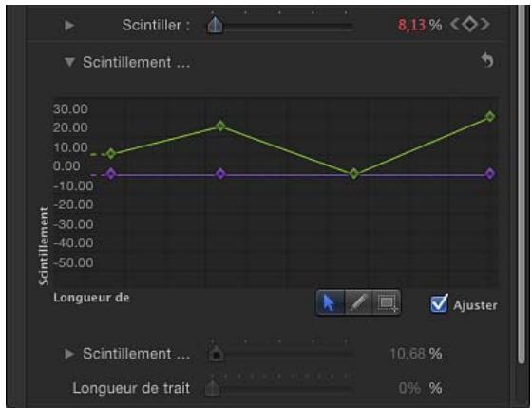Click the 10,68 percent value
532x408 pixels.
pyautogui.click(x=408, y=354)
